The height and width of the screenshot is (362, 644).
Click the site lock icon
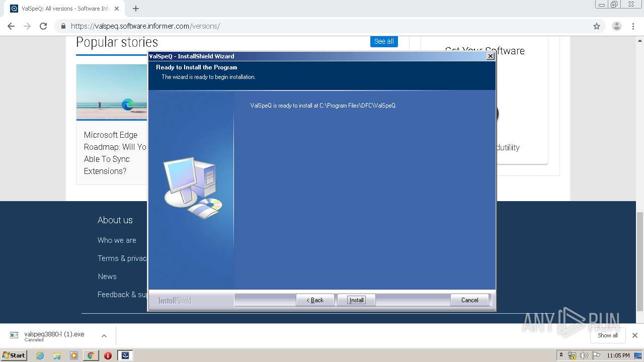tap(63, 26)
